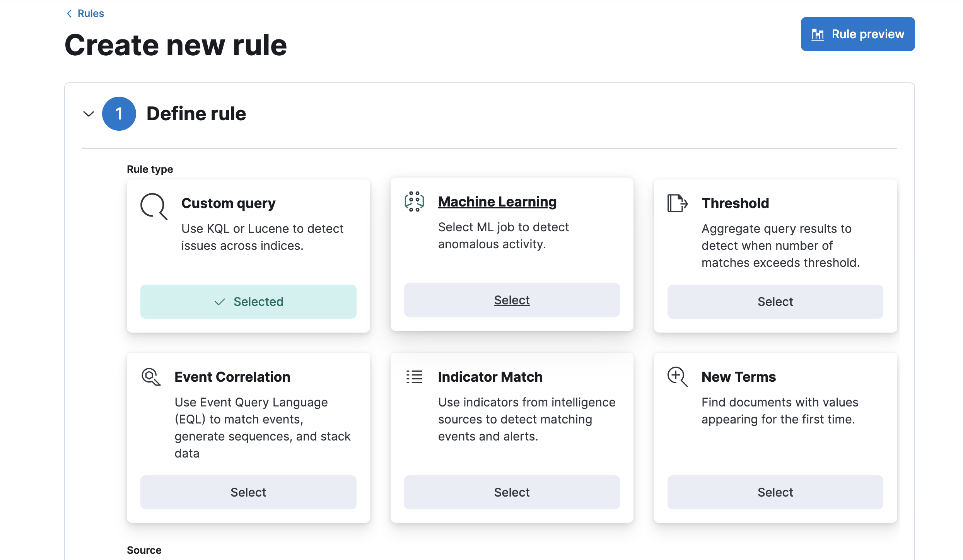Click the Custom query magnifying glass icon
The width and height of the screenshot is (963, 560).
[153, 206]
